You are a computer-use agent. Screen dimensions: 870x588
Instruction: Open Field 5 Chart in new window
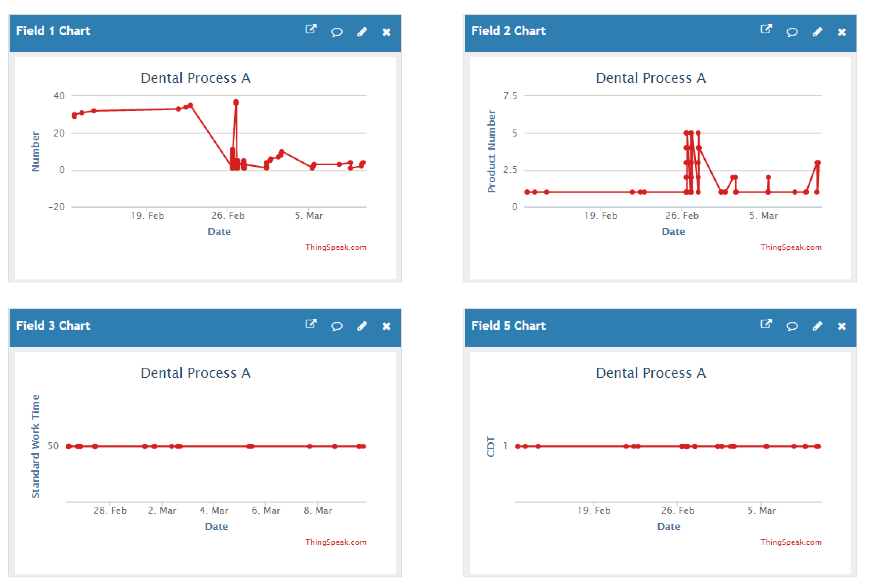pos(766,324)
